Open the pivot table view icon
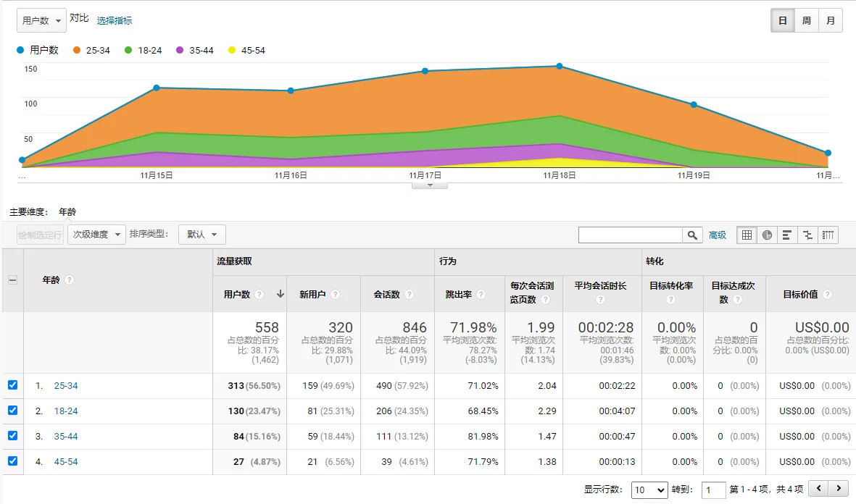Viewport: 856px width, 504px height. pos(828,235)
